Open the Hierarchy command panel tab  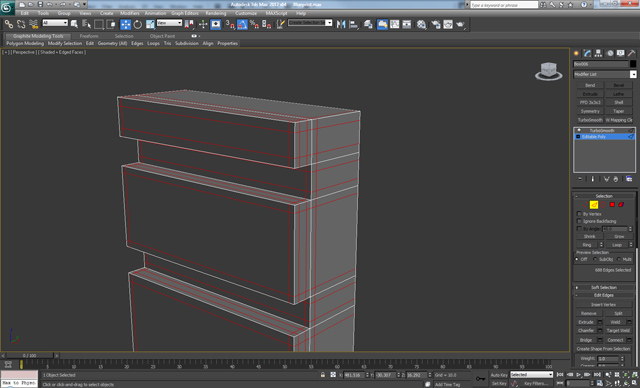(598, 53)
